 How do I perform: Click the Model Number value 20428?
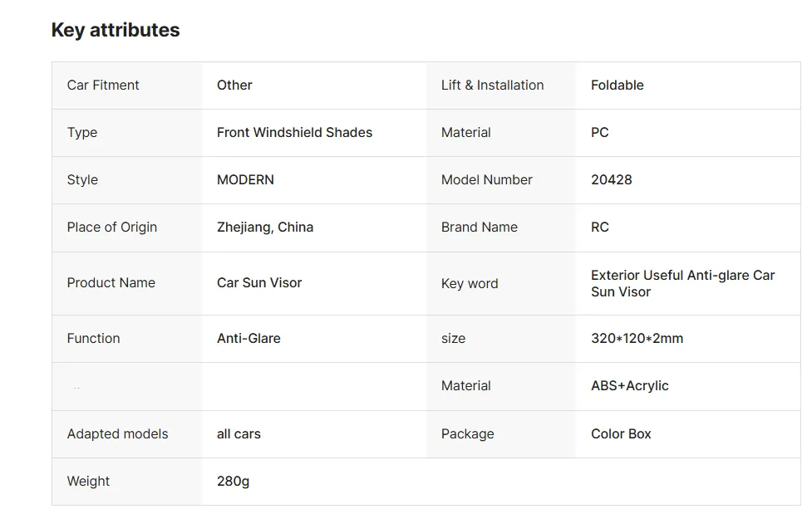coord(611,179)
